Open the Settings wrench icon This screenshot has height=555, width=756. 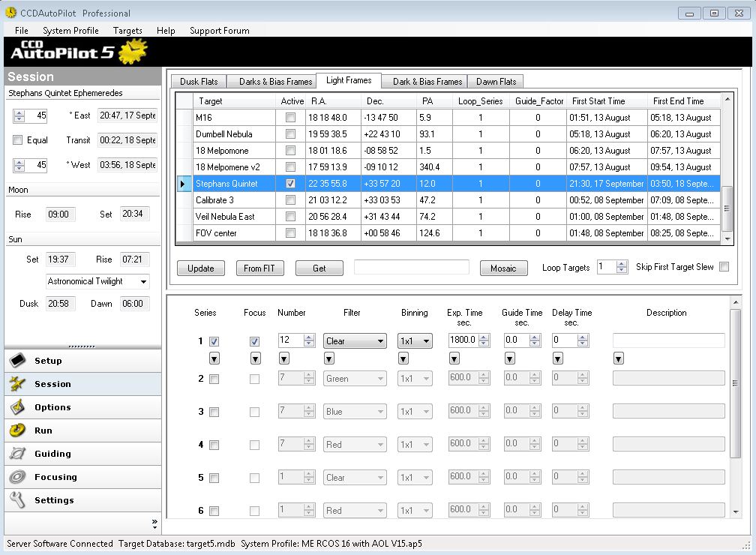(x=18, y=500)
